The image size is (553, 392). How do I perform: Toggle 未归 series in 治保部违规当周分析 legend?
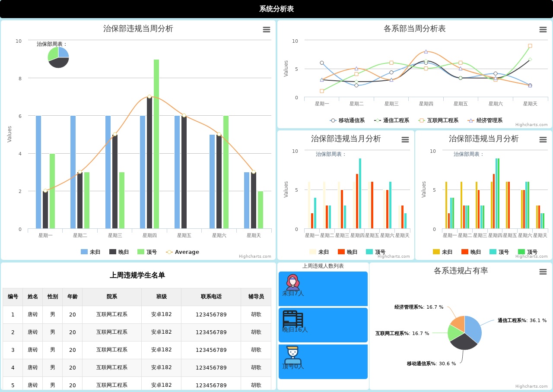90,252
